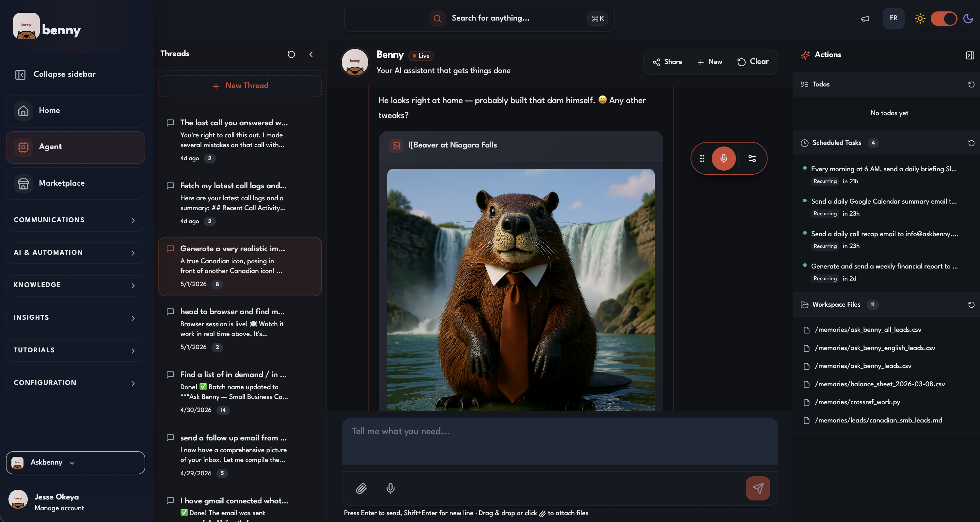Viewport: 980px width, 522px height.
Task: Open file /memories/ask_benny_leads.csv
Action: pyautogui.click(x=863, y=366)
